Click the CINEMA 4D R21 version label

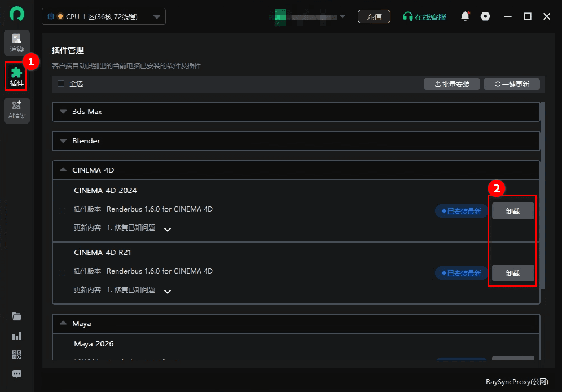pyautogui.click(x=103, y=252)
